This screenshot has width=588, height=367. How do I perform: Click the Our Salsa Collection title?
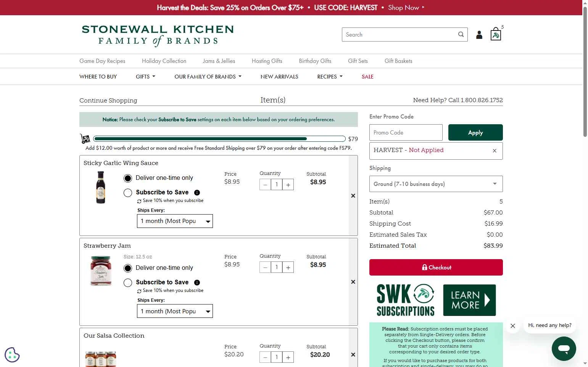pos(114,335)
